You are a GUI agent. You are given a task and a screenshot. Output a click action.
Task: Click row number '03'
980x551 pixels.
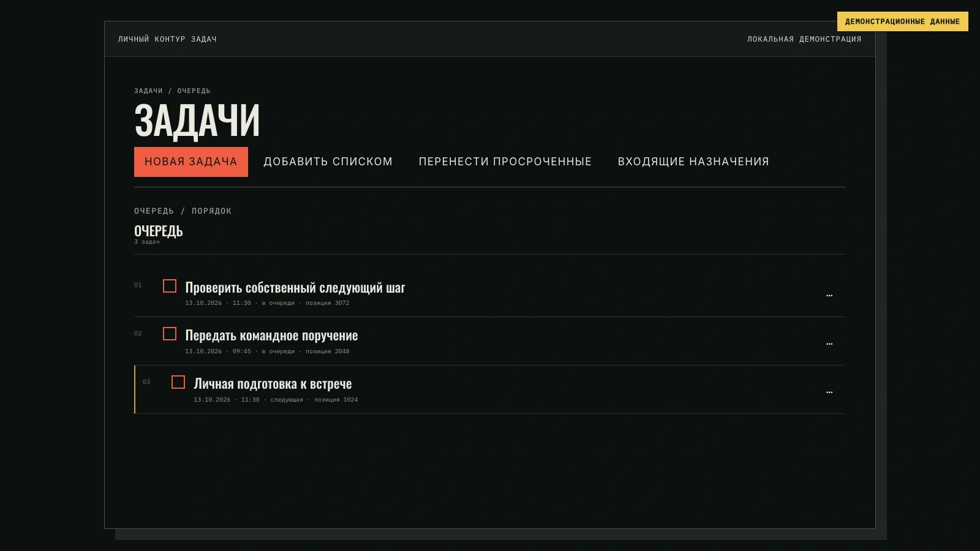tap(146, 382)
